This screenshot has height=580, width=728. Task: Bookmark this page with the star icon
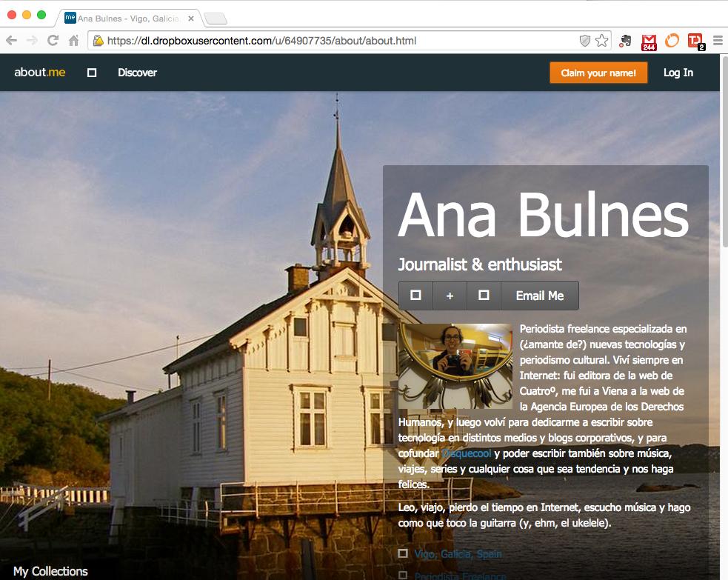[601, 41]
